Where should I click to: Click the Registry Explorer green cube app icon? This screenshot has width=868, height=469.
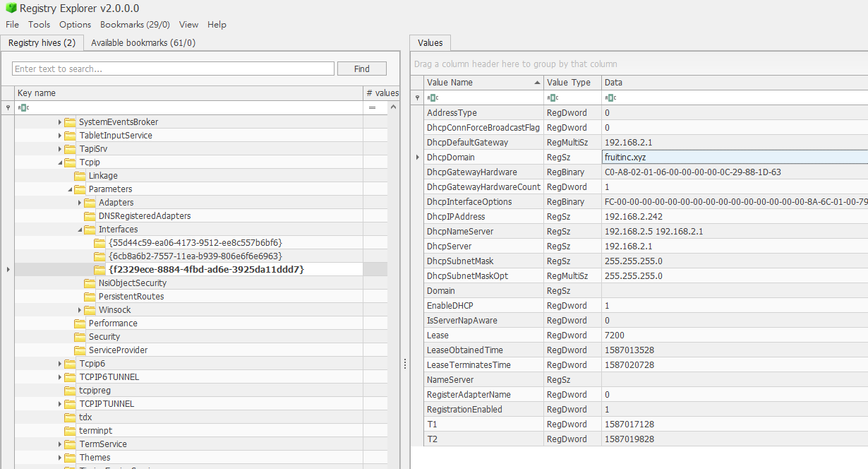pos(11,8)
